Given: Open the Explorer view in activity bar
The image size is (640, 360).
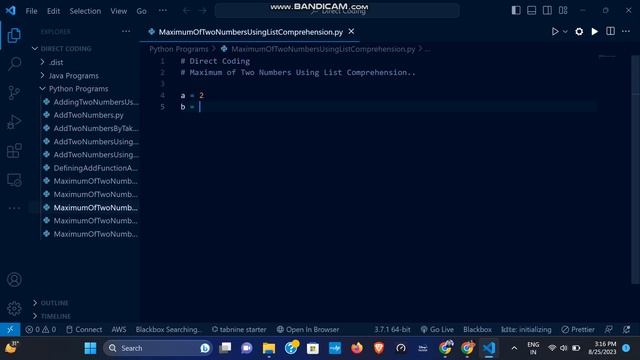Looking at the screenshot, I should pyautogui.click(x=14, y=36).
